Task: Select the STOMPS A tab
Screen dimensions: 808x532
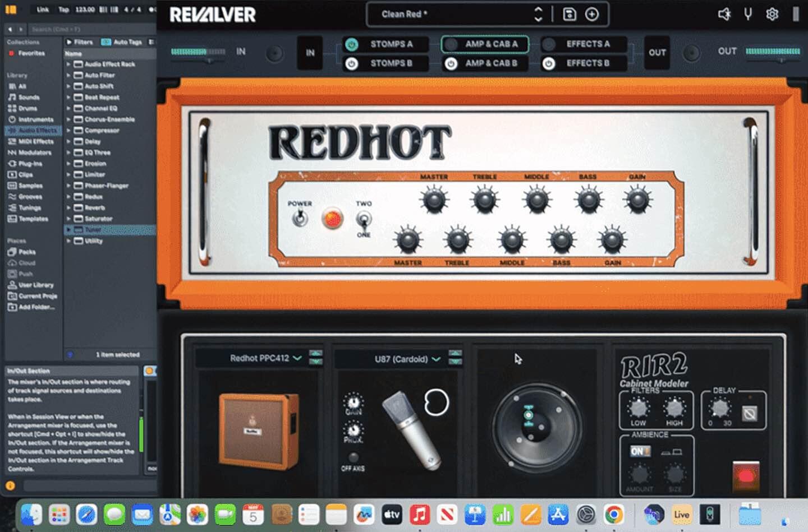Action: [x=391, y=44]
